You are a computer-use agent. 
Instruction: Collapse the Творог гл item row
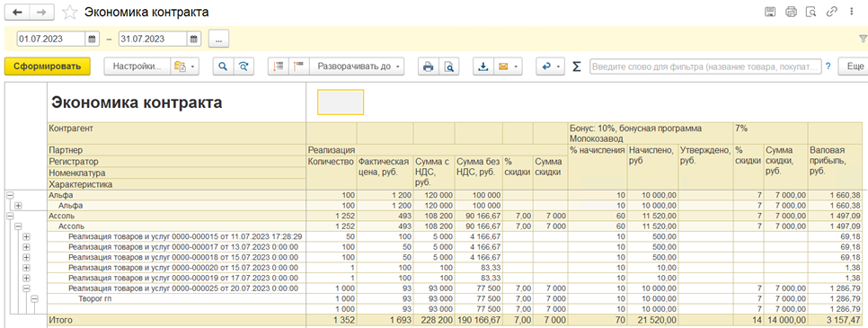pyautogui.click(x=34, y=298)
